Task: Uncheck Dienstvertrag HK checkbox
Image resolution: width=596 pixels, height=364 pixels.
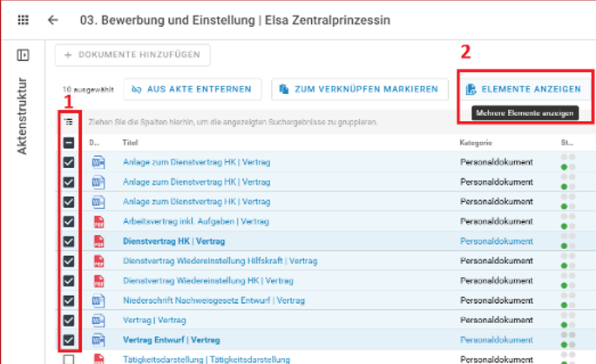Action: point(69,242)
